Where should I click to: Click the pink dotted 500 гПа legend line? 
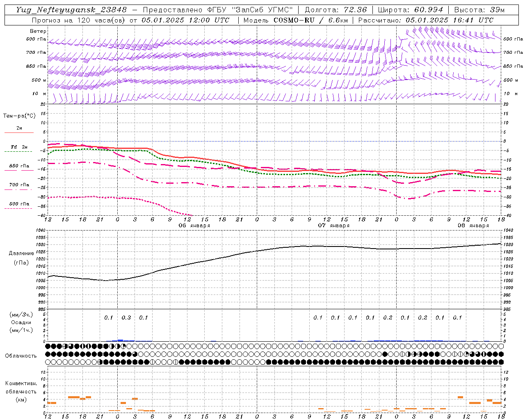(x=19, y=208)
